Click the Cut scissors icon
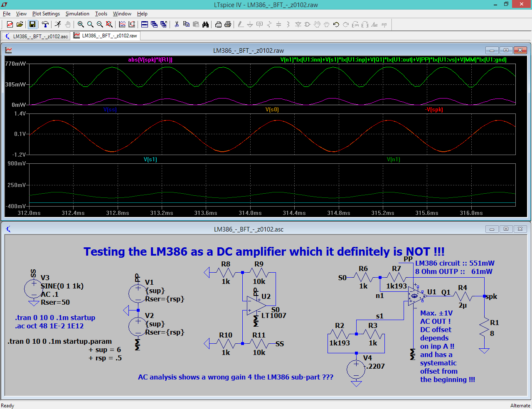The image size is (532, 409). point(177,25)
